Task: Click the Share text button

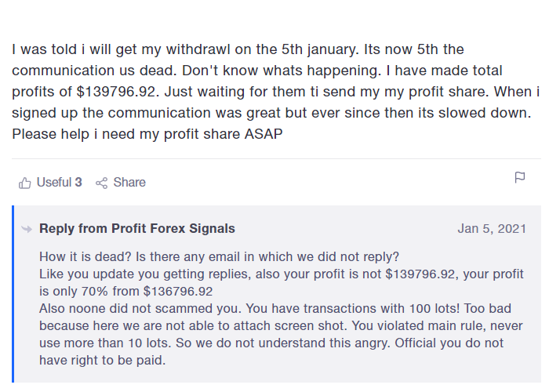Action: (x=129, y=183)
